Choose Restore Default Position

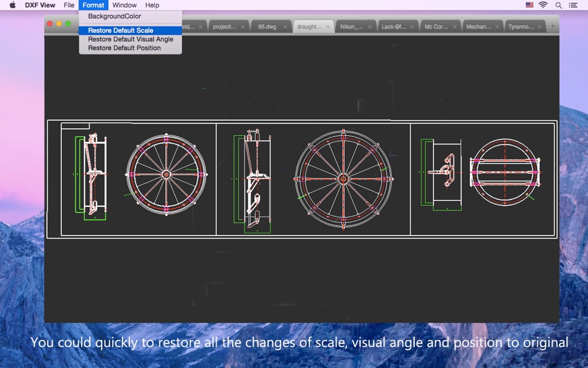124,48
